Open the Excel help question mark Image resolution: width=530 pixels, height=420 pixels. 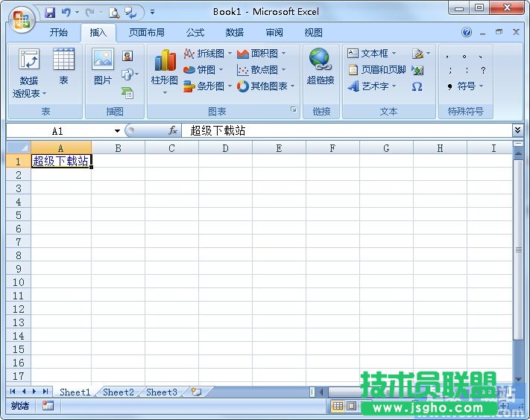pos(467,33)
